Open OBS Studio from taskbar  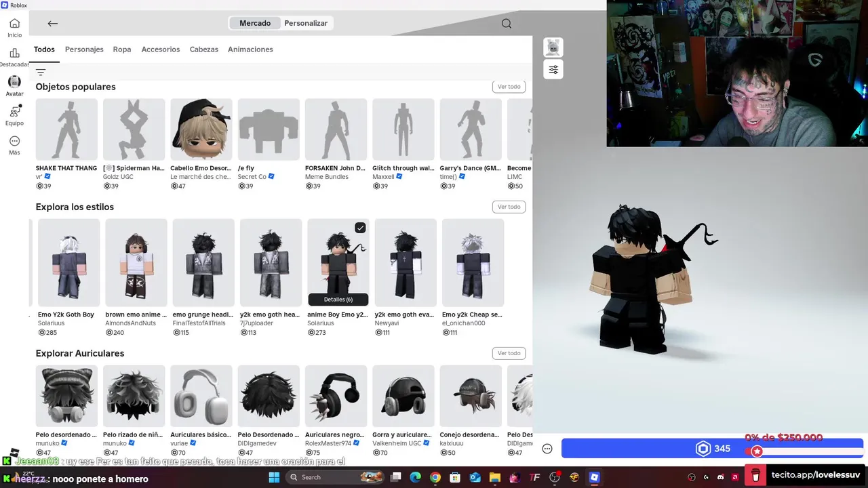click(x=555, y=477)
